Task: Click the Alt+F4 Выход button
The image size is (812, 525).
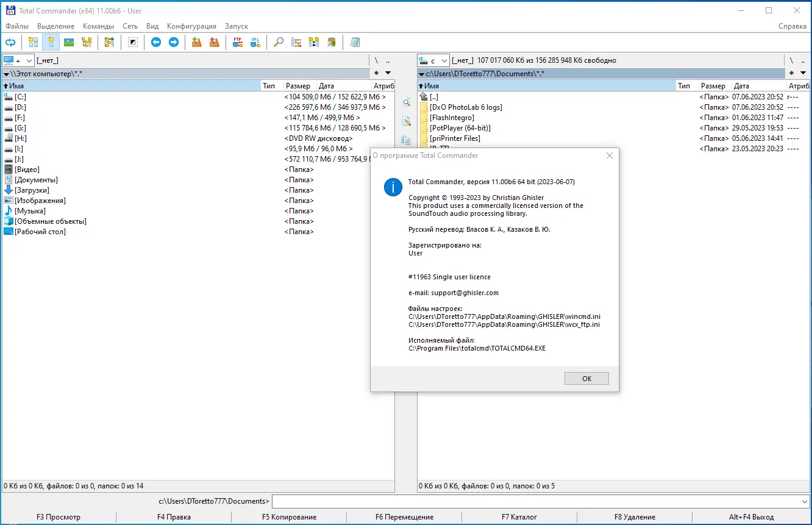Action: [x=752, y=517]
